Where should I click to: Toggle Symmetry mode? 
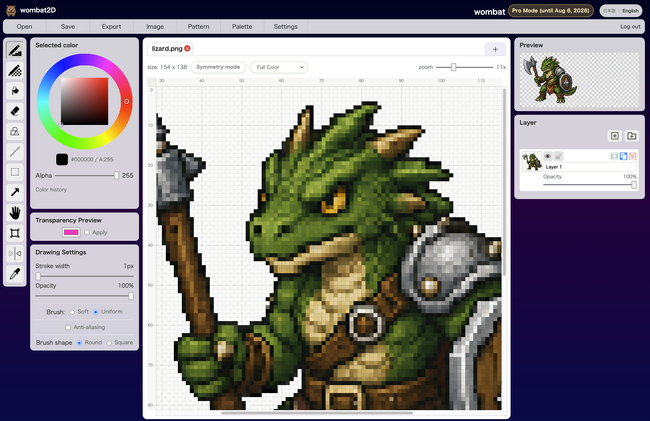(218, 67)
